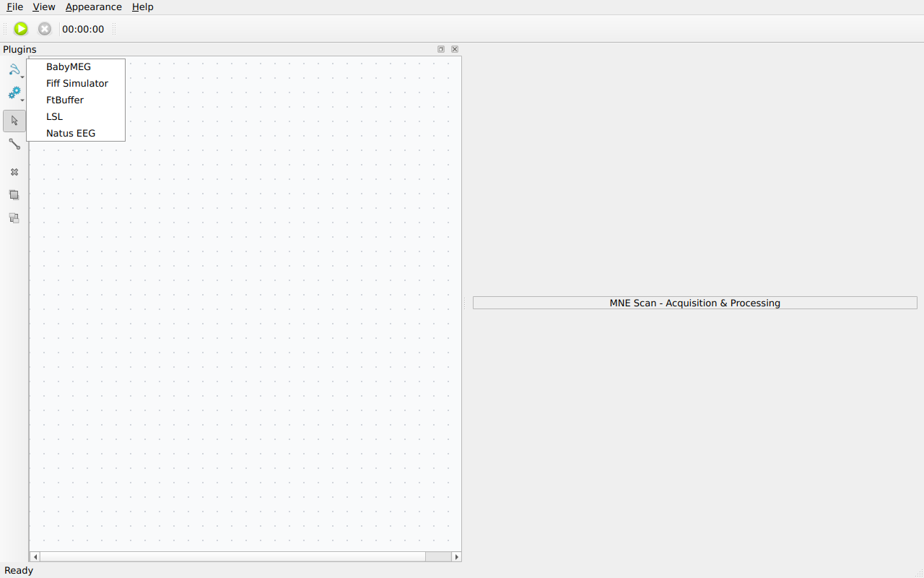
Task: Click the Plugins panel title
Action: coord(19,50)
